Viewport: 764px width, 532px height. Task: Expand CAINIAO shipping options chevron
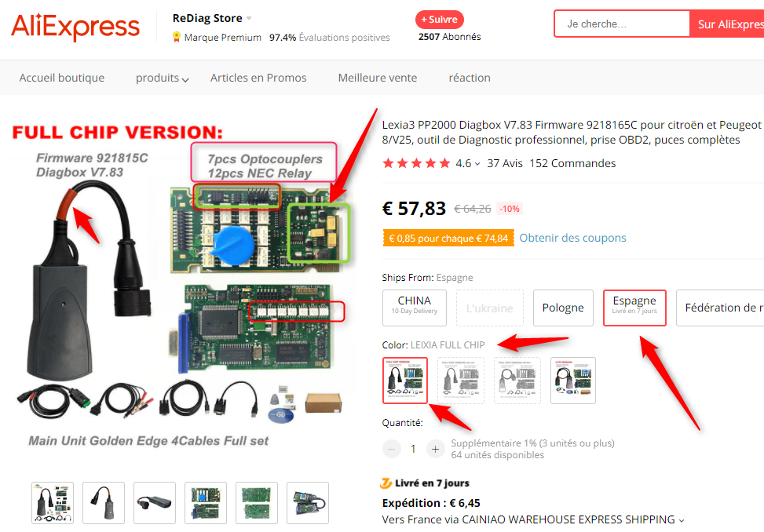point(682,520)
